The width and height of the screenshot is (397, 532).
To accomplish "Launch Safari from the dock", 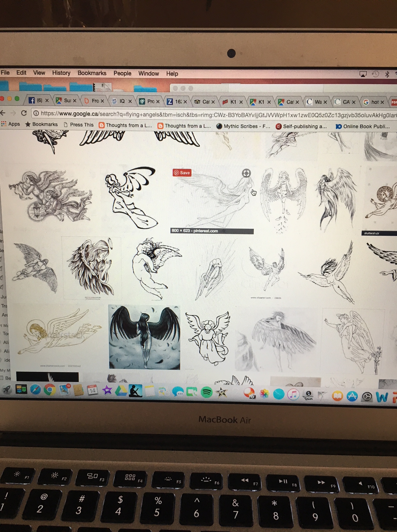I will 35,389.
